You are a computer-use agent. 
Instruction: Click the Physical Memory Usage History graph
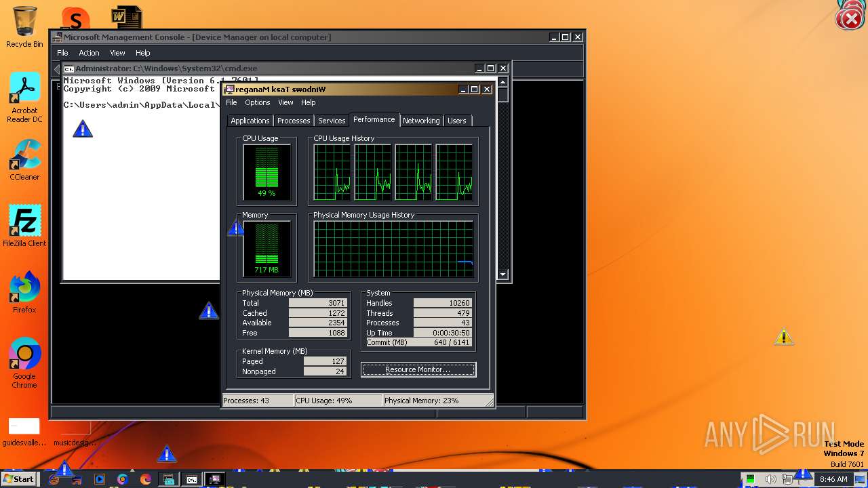[393, 249]
